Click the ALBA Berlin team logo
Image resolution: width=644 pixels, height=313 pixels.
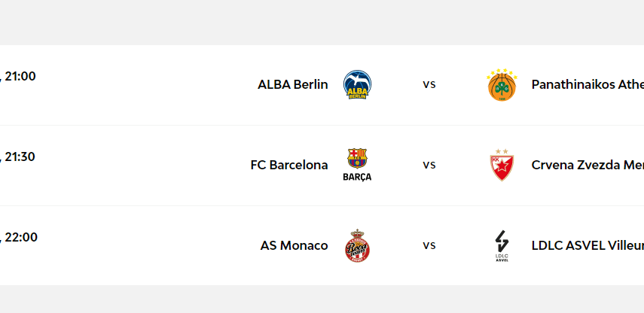[x=357, y=85]
